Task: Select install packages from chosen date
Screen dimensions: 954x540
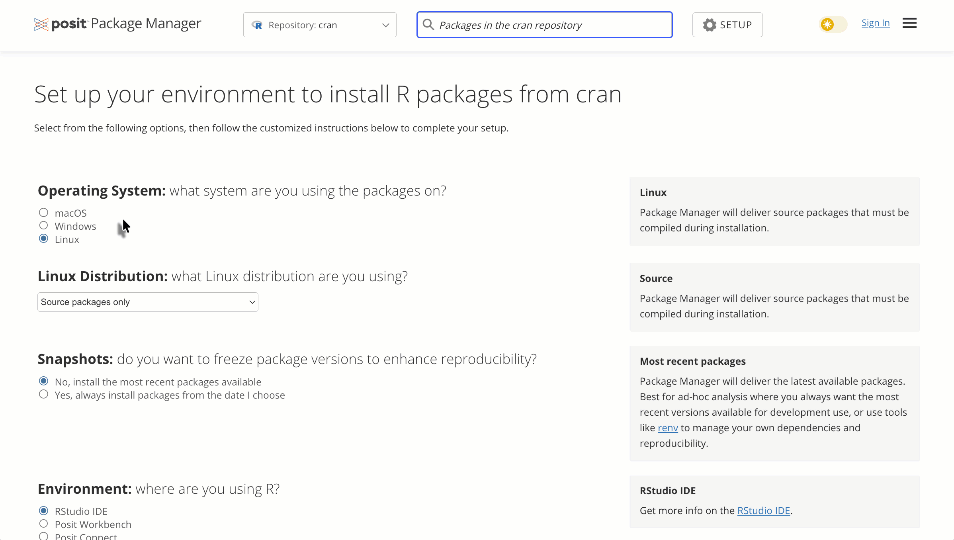Action: (x=43, y=395)
